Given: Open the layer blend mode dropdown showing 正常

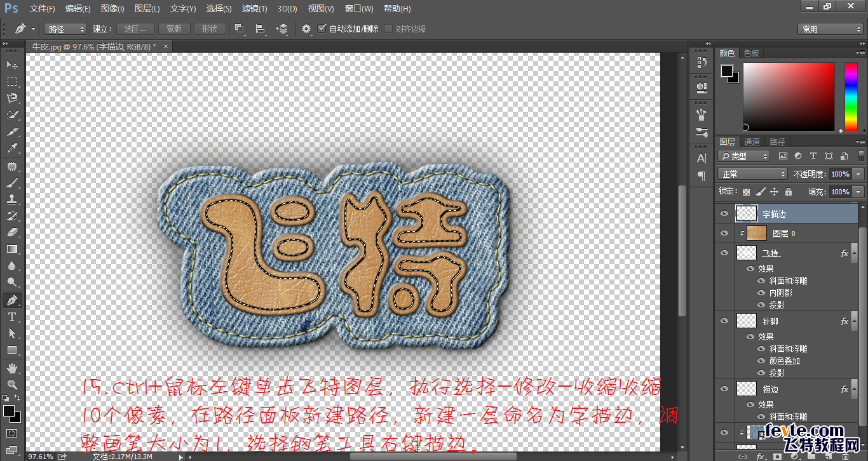Looking at the screenshot, I should (x=752, y=173).
